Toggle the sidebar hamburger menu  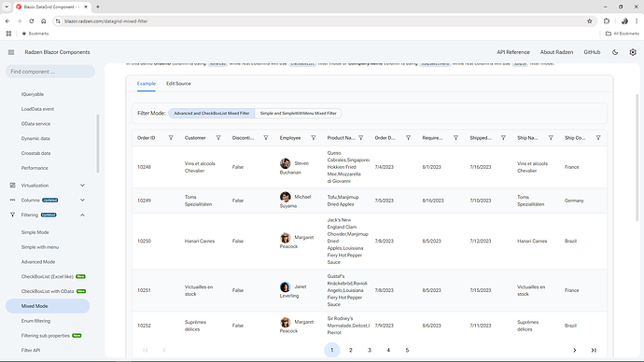11,52
